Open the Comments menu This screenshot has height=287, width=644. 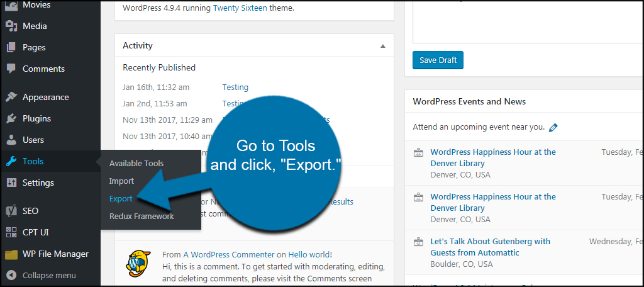coord(43,69)
